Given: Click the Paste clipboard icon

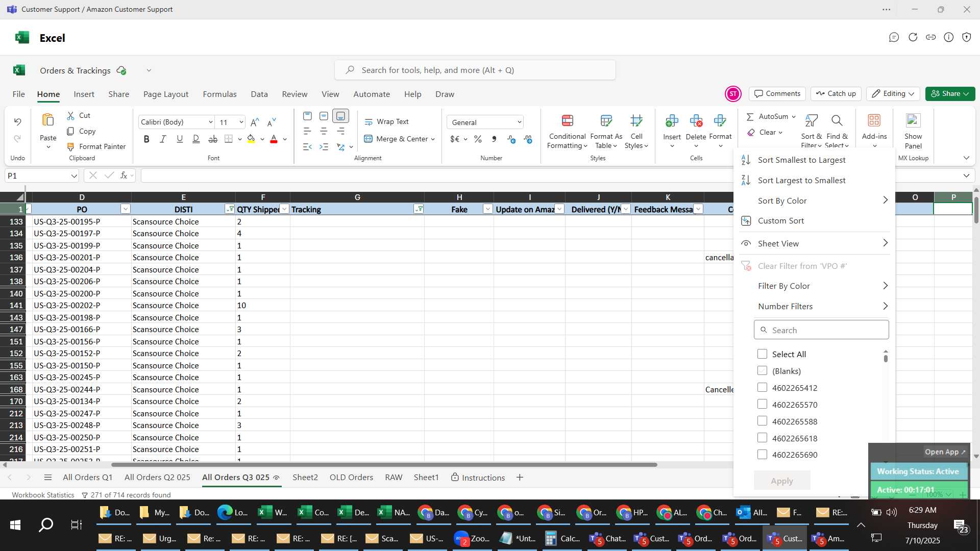Looking at the screenshot, I should [48, 120].
